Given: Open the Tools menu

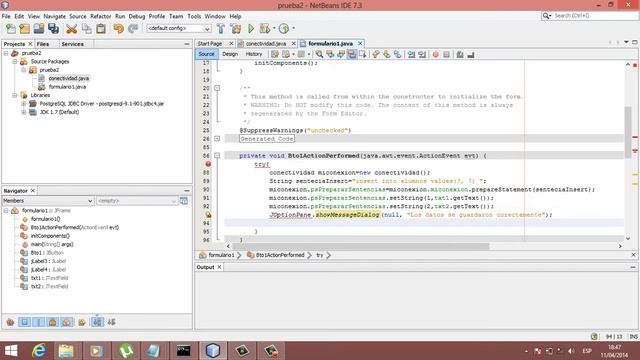Looking at the screenshot, I should coord(194,16).
